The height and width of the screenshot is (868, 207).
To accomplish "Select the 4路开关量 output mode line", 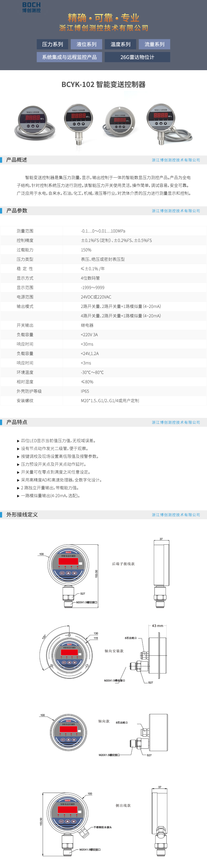I will pyautogui.click(x=121, y=316).
